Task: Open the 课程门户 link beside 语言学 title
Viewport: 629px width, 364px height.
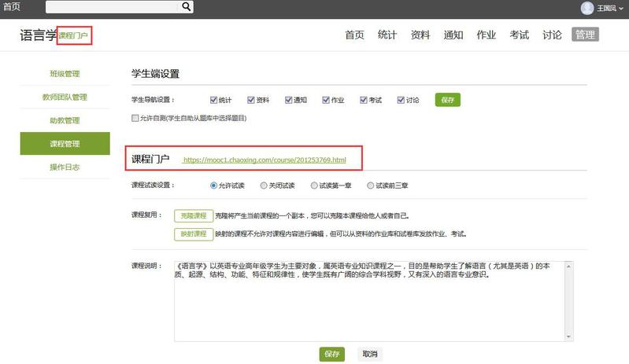Action: [73, 35]
